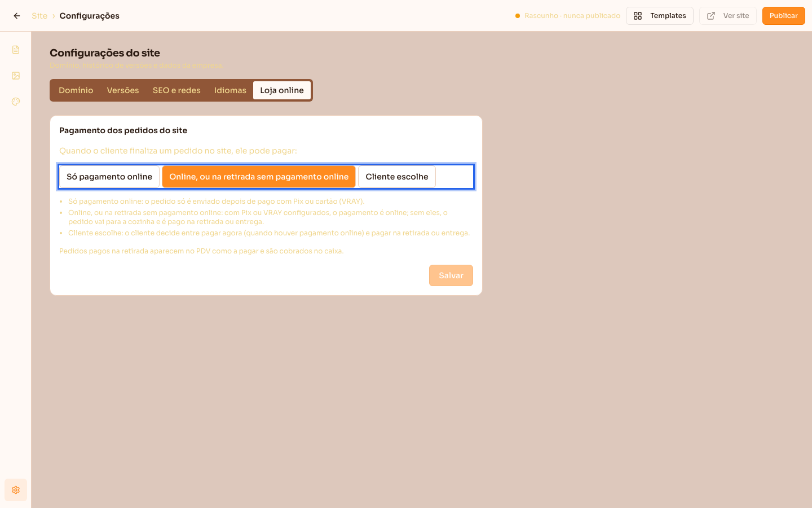This screenshot has height=508, width=812.
Task: Click the 'Rascunho · nunca publicado' status
Action: coord(568,16)
